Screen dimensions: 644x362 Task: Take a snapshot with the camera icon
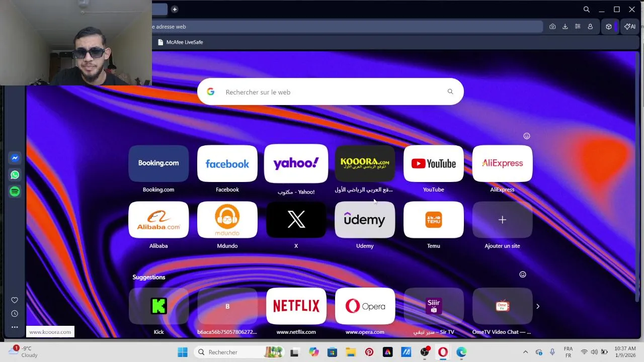(552, 27)
